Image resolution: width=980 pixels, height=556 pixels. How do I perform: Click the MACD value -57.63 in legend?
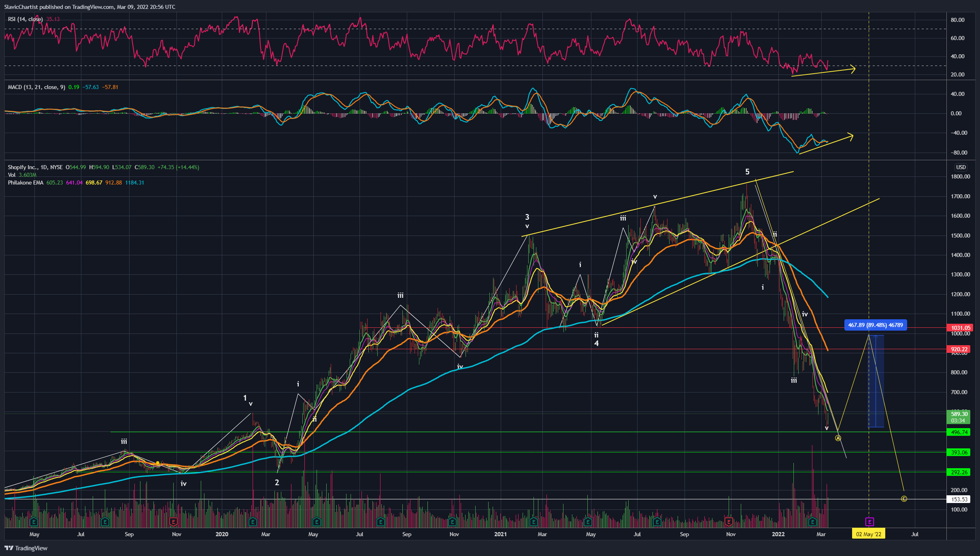pos(91,87)
